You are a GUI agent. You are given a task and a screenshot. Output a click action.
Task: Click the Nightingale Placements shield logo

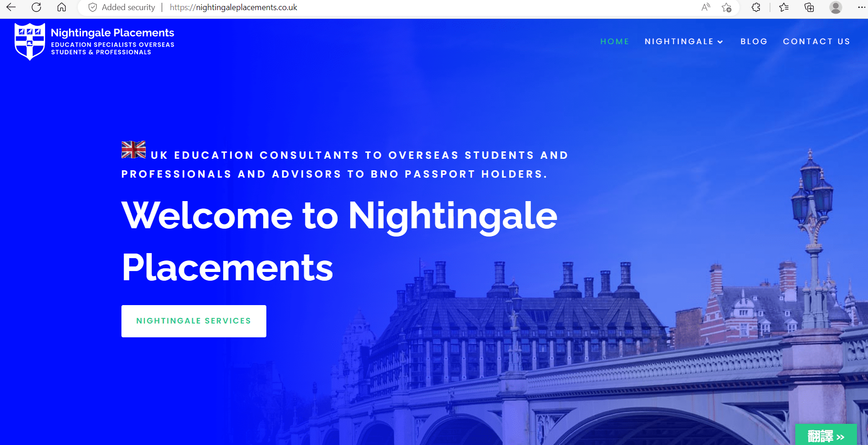click(30, 41)
